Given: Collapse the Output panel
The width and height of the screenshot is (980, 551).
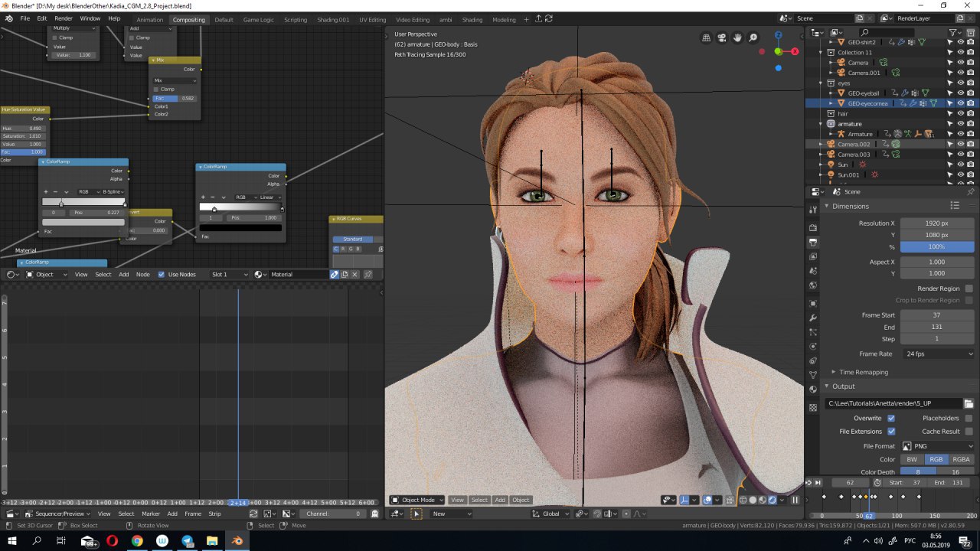Looking at the screenshot, I should click(x=827, y=386).
